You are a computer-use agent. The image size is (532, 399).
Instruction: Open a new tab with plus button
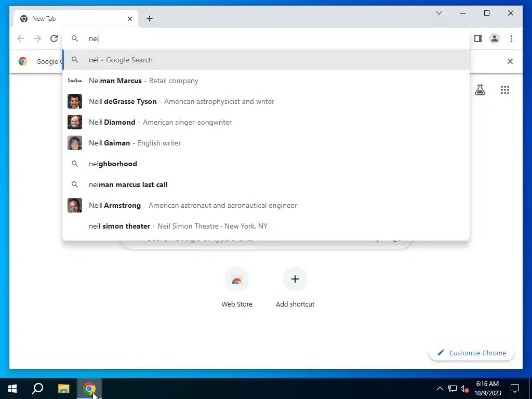[x=150, y=19]
